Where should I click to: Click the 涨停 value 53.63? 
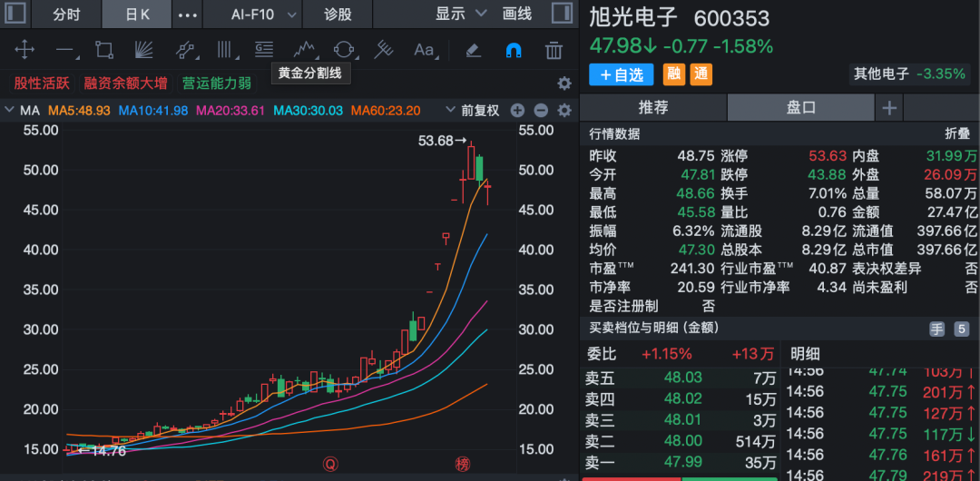coord(828,156)
